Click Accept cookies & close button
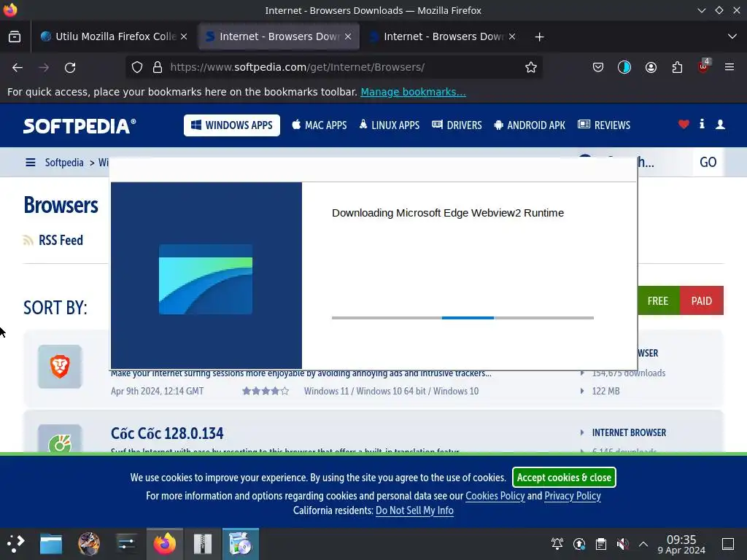Viewport: 747px width, 560px height. [564, 478]
